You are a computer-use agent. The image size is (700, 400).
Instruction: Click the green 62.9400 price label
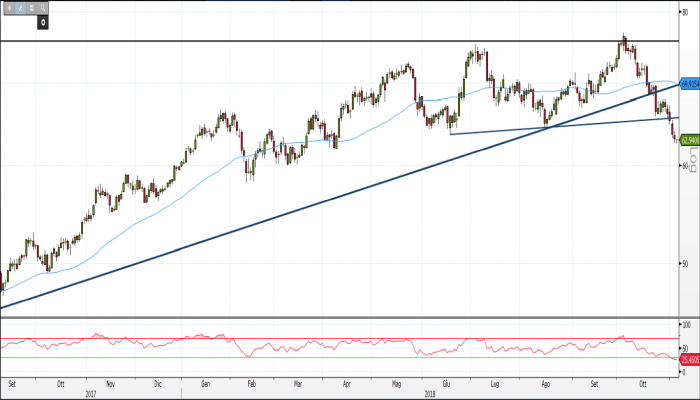pyautogui.click(x=688, y=141)
